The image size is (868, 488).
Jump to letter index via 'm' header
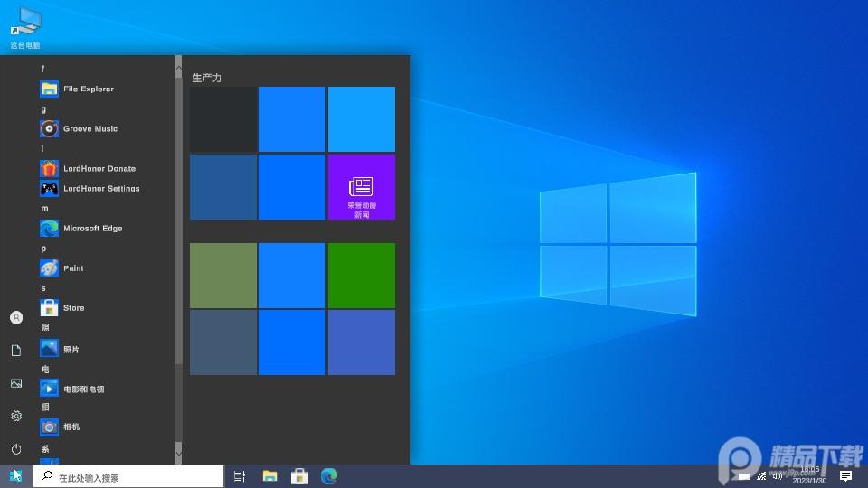pos(44,209)
